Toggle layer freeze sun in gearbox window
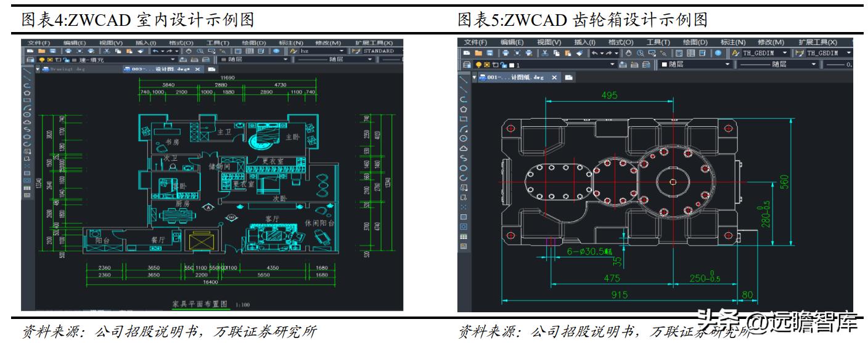The height and width of the screenshot is (343, 868). [486, 65]
